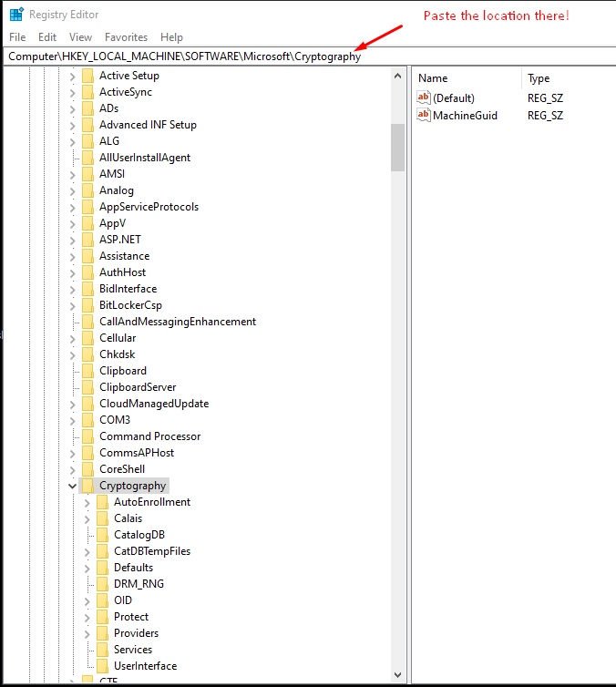Expand the Analog key
The height and width of the screenshot is (687, 616).
click(73, 191)
